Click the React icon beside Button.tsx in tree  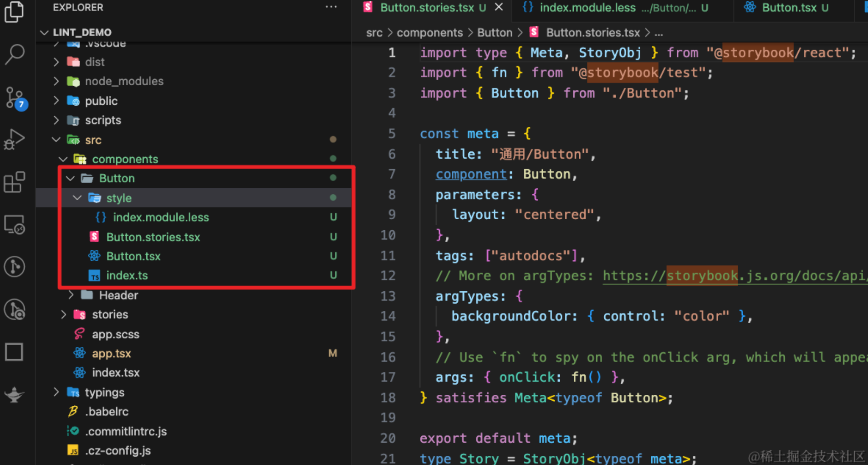click(x=94, y=256)
